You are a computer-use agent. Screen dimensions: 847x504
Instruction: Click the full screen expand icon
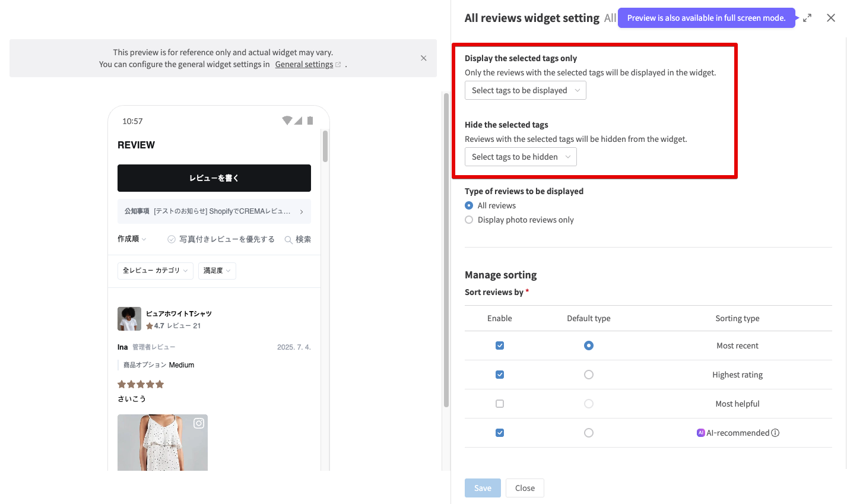807,18
